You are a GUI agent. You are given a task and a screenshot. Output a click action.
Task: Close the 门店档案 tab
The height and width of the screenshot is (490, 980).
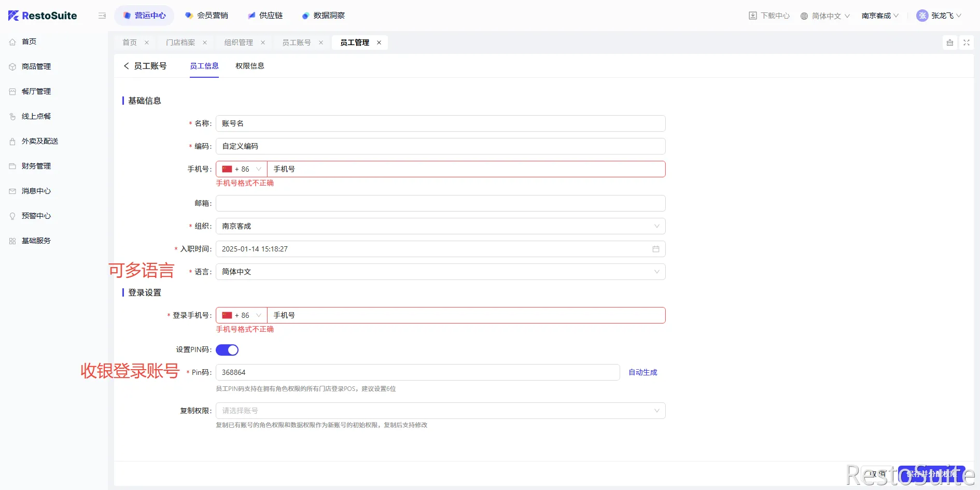coord(205,43)
